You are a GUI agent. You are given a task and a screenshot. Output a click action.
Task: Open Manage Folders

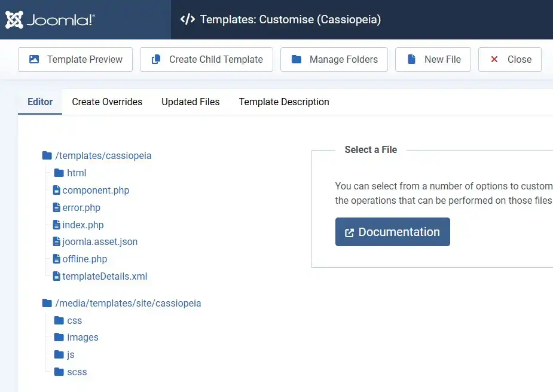point(334,59)
